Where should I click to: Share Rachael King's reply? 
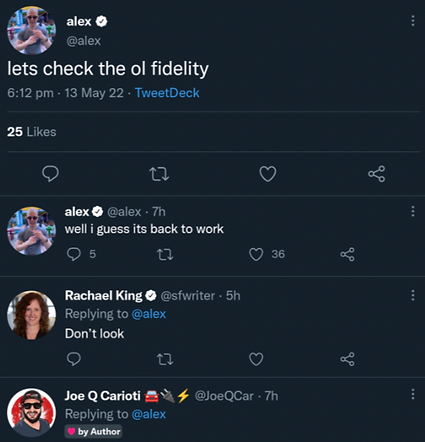[347, 359]
